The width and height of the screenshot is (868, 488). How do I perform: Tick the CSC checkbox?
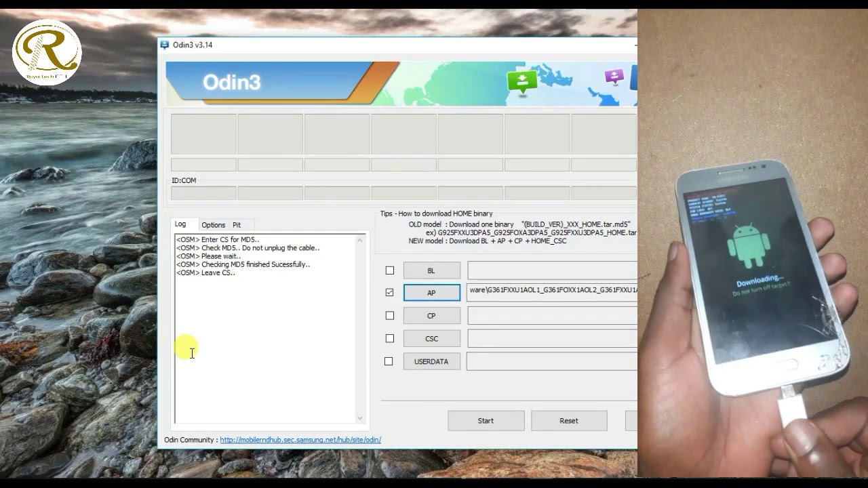[x=389, y=338]
